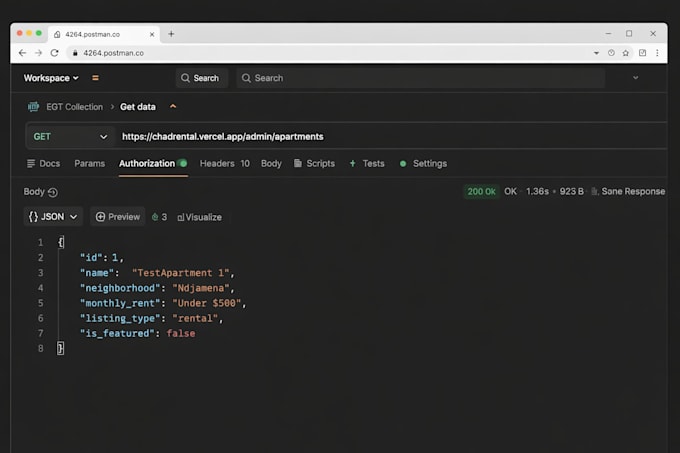
Task: Click the "monthly_rent" key
Action: [x=120, y=303]
